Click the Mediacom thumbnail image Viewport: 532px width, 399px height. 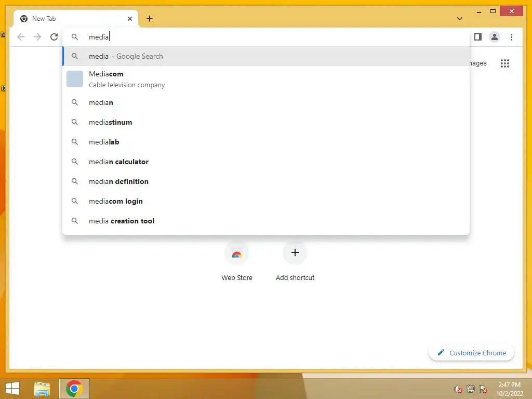click(75, 79)
